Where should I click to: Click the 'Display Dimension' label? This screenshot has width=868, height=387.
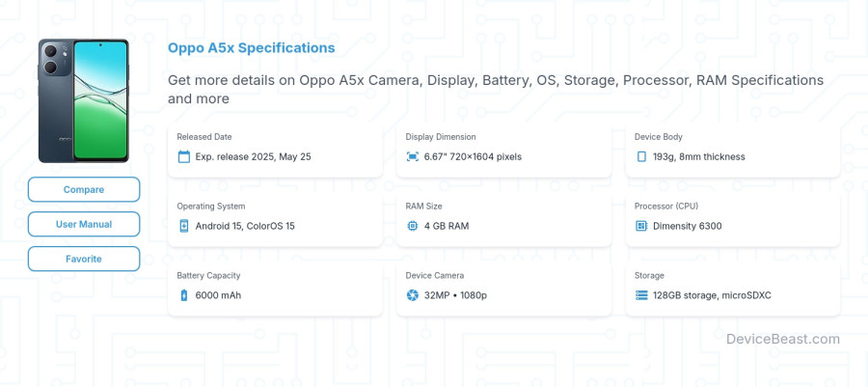(441, 137)
